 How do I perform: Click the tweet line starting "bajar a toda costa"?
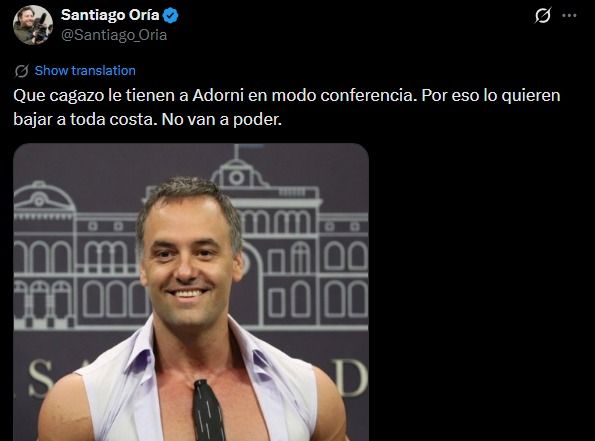(x=148, y=120)
